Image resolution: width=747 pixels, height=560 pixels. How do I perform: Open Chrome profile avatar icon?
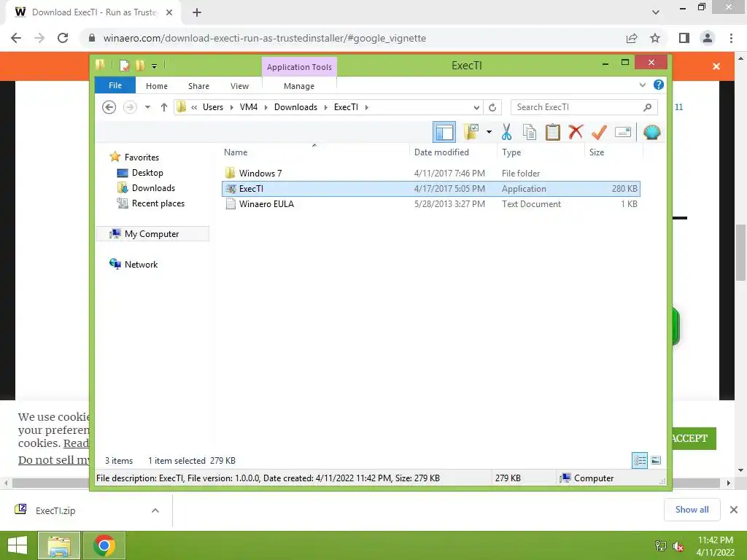click(x=708, y=38)
